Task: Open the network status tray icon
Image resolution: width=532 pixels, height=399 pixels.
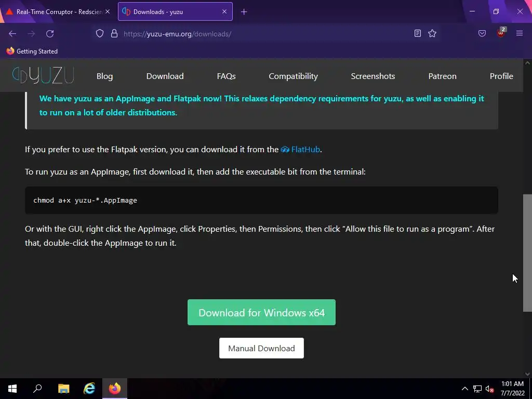Action: (x=477, y=389)
